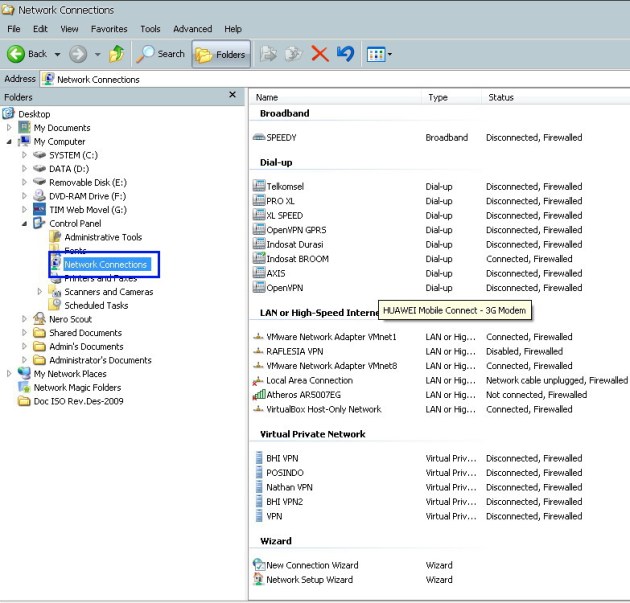630x603 pixels.
Task: Select SPEEDY broadband connection icon
Action: [259, 137]
